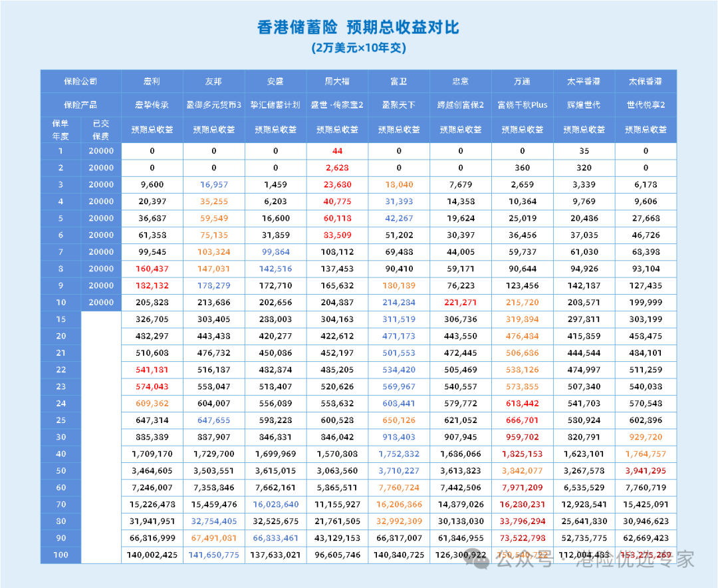The height and width of the screenshot is (588, 718).
Task: Select product name 世代悦享2
Action: (x=646, y=104)
